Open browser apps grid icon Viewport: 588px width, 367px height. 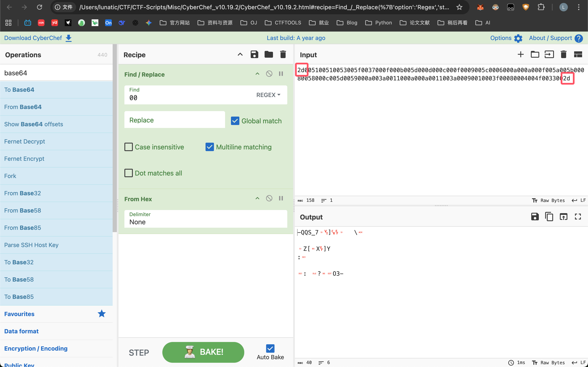point(8,23)
